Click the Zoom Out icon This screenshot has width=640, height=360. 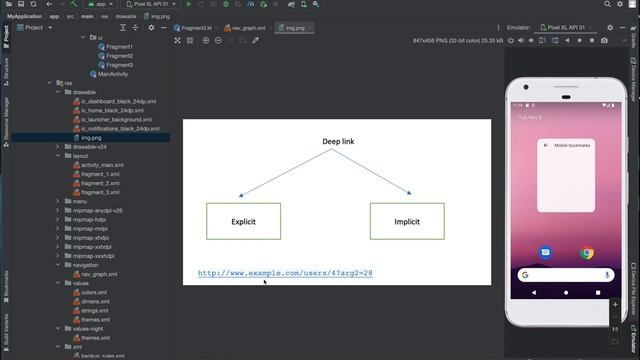click(218, 40)
